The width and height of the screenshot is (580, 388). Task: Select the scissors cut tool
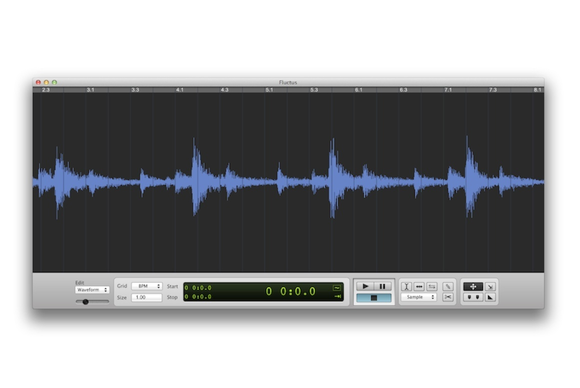(448, 297)
